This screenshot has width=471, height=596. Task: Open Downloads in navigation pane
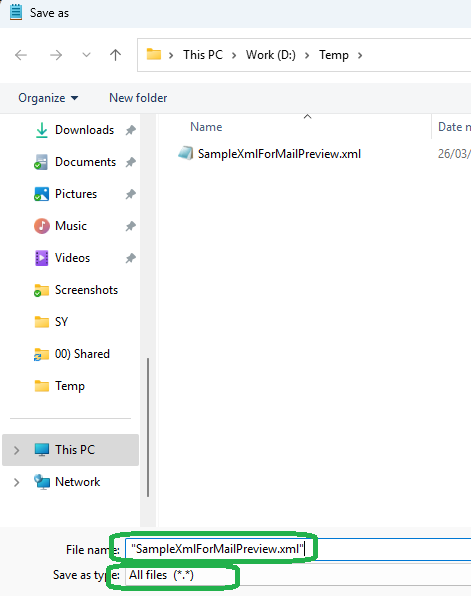pyautogui.click(x=84, y=130)
